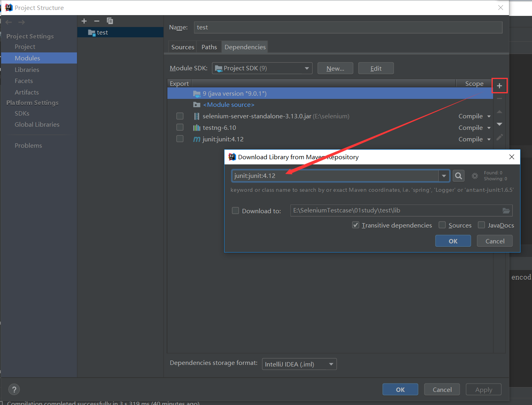
Task: Open Problems in the sidebar
Action: [x=28, y=146]
